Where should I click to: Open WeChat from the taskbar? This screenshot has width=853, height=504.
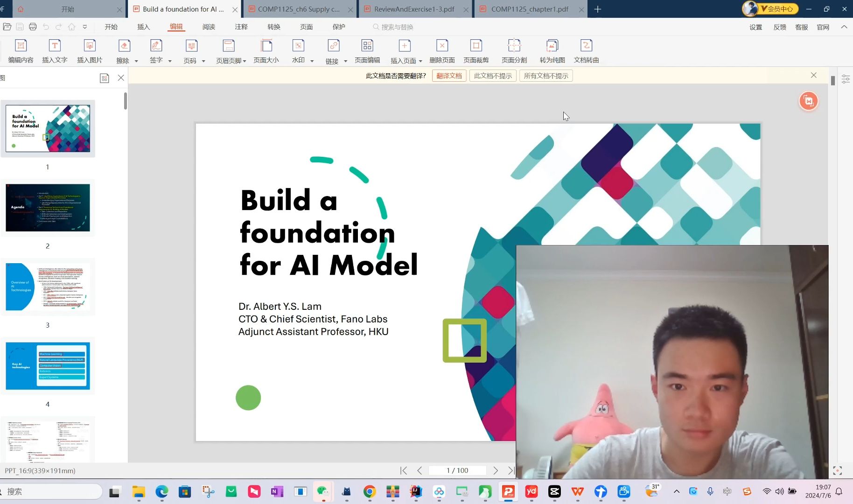tap(323, 491)
